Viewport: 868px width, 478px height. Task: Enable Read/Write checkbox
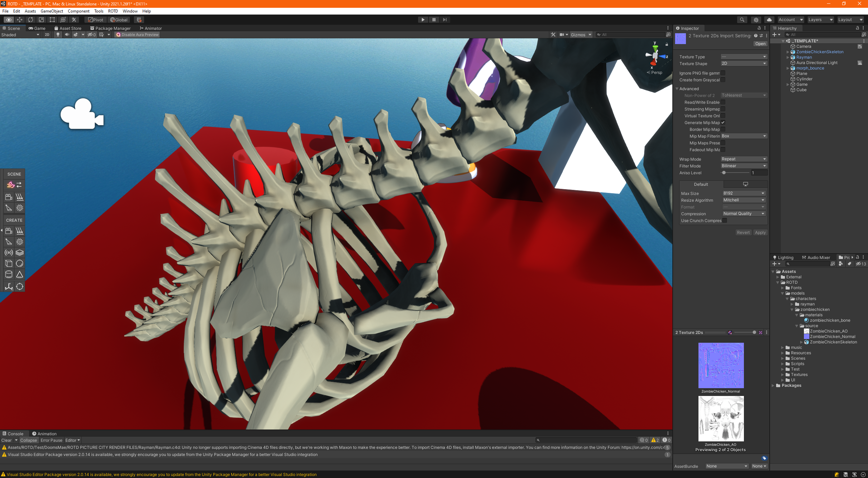tap(723, 102)
